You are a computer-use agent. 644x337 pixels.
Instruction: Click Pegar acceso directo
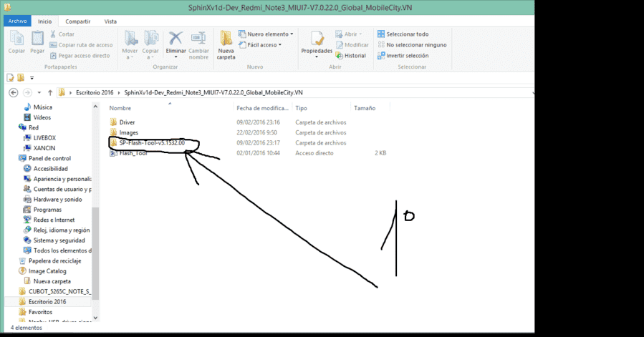click(x=80, y=55)
